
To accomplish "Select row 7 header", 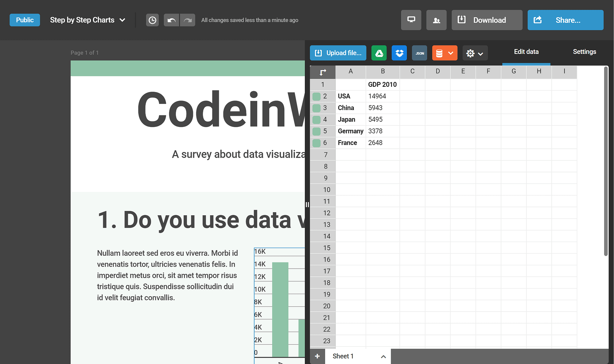I will [323, 155].
